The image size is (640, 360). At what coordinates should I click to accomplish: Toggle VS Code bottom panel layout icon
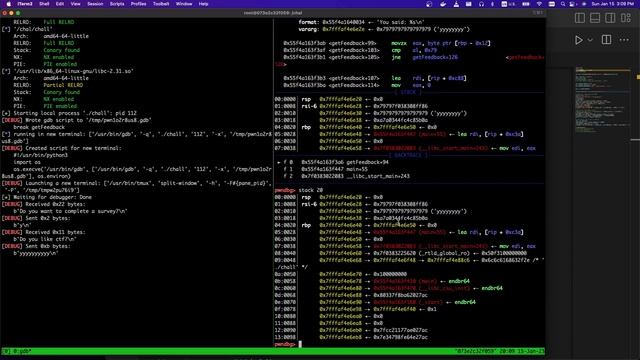(x=595, y=18)
